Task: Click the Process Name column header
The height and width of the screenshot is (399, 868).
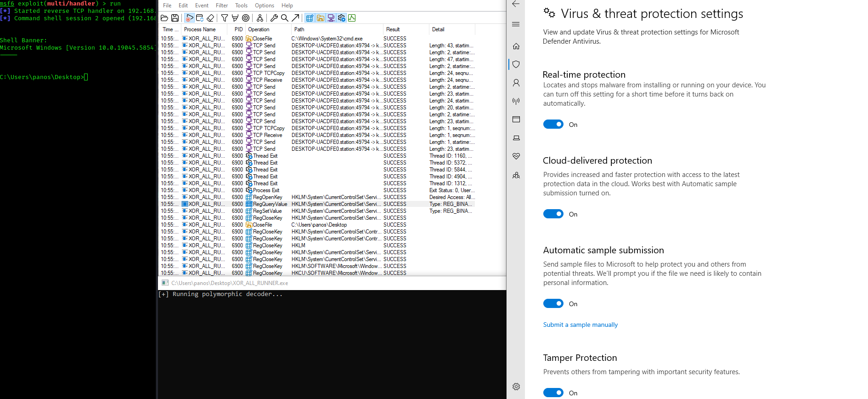Action: (203, 29)
